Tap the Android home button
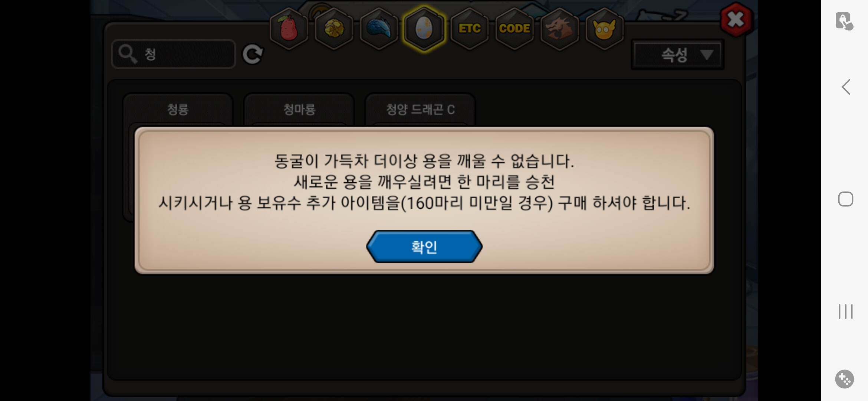This screenshot has width=868, height=401. click(x=845, y=199)
